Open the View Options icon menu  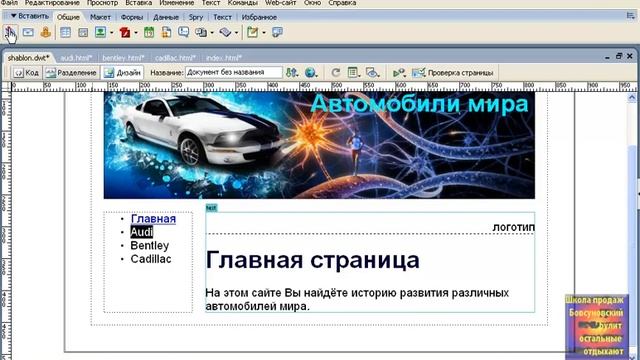pyautogui.click(x=354, y=73)
